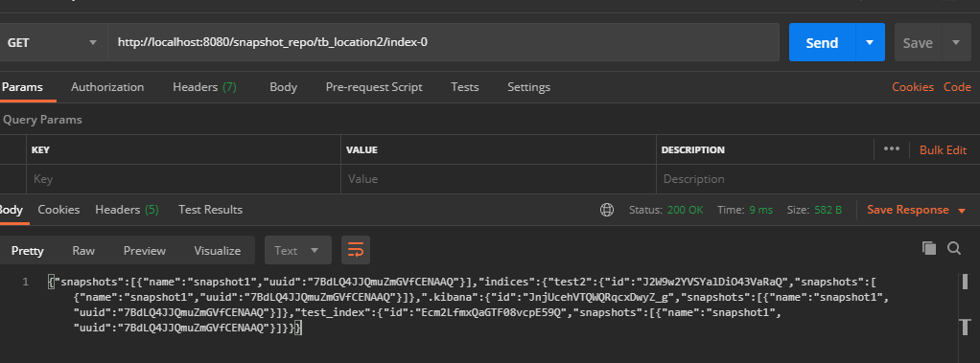Image resolution: width=980 pixels, height=363 pixels.
Task: Open the response Headers (5) tab
Action: pos(127,210)
